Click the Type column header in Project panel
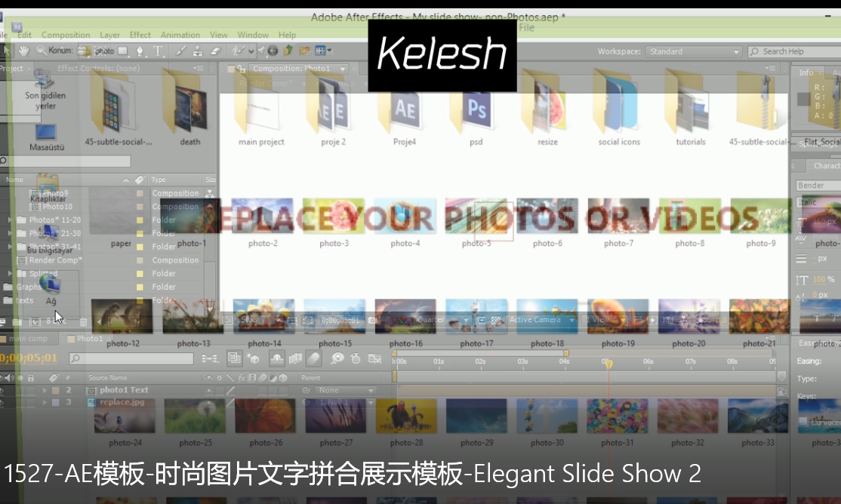The height and width of the screenshot is (504, 841). pyautogui.click(x=159, y=180)
